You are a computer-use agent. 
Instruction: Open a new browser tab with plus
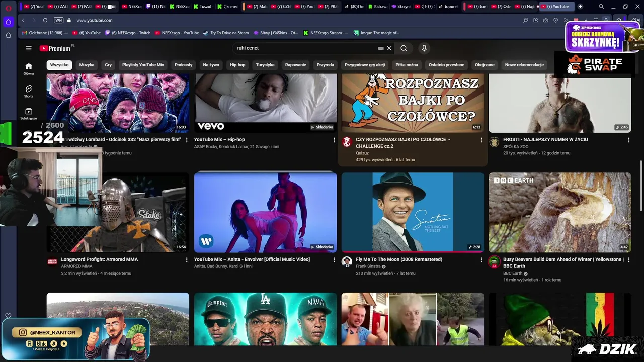[580, 7]
